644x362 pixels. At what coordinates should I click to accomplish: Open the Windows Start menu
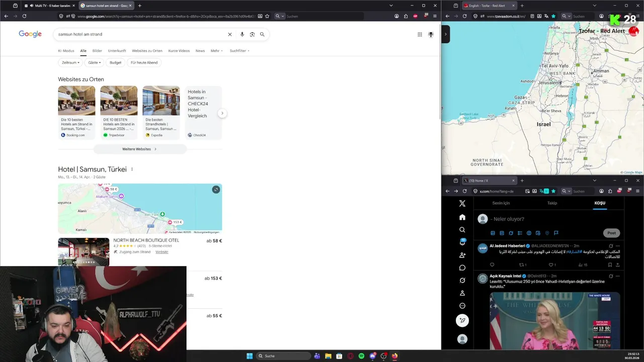[x=250, y=356]
